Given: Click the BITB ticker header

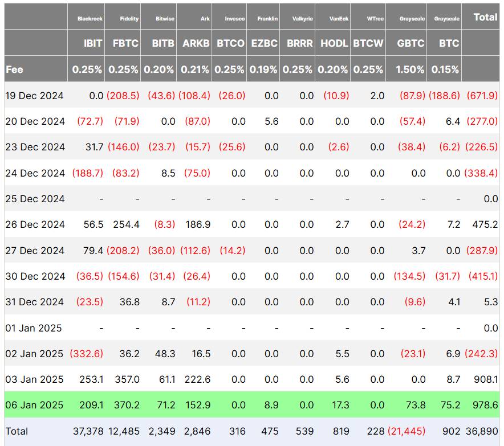Looking at the screenshot, I should [x=163, y=43].
